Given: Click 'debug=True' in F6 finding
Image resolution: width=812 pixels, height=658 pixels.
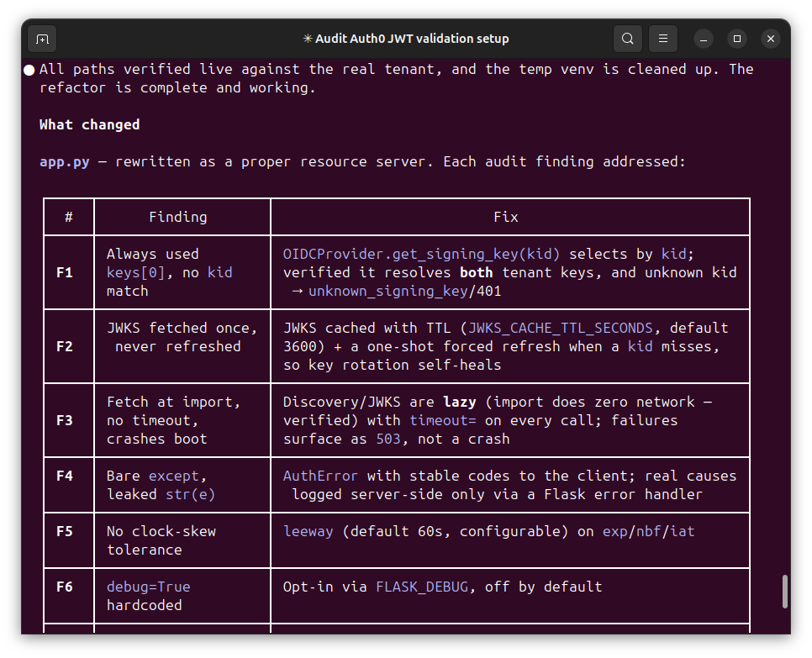Looking at the screenshot, I should [148, 587].
